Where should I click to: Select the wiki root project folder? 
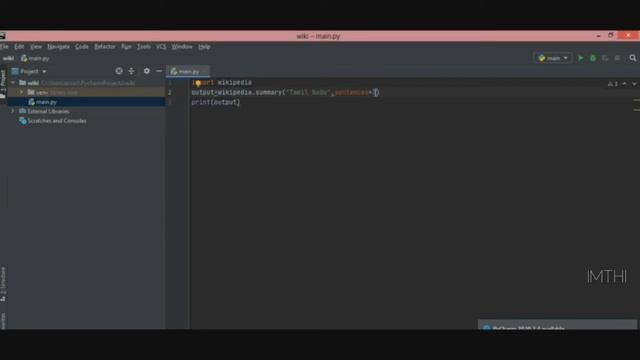point(33,83)
